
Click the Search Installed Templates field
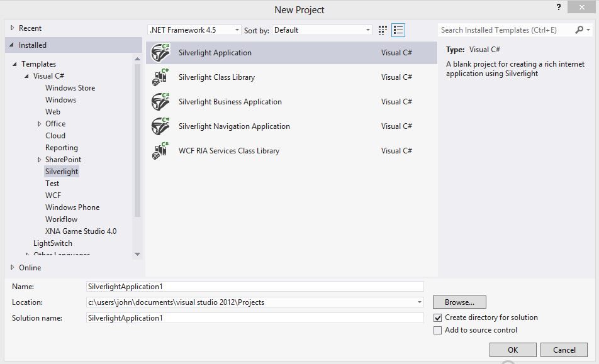[506, 30]
